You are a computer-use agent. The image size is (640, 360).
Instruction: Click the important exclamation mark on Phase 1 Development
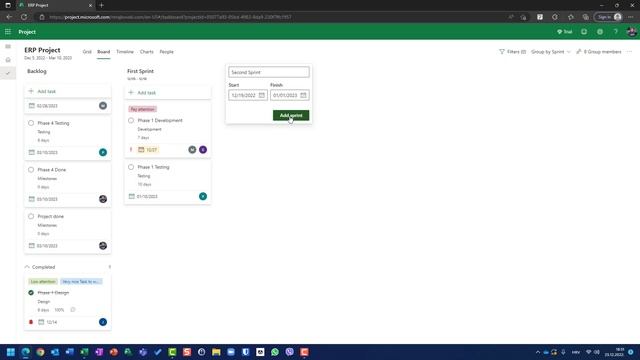click(131, 150)
